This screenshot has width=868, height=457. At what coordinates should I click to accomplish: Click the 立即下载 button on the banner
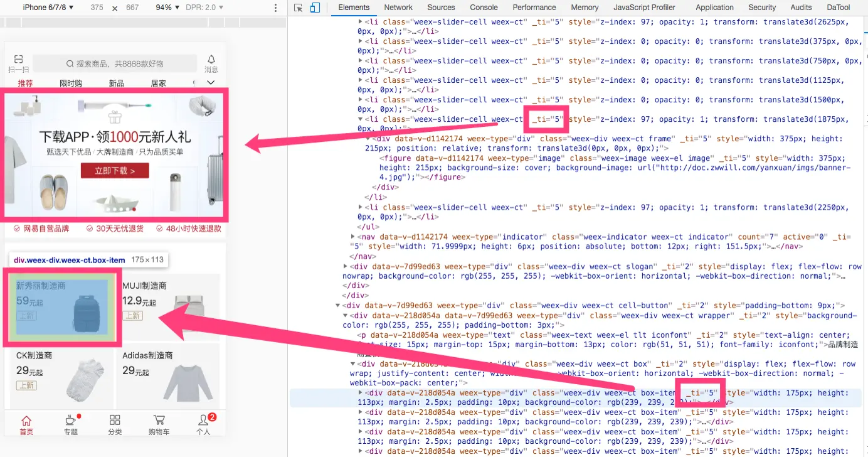115,171
